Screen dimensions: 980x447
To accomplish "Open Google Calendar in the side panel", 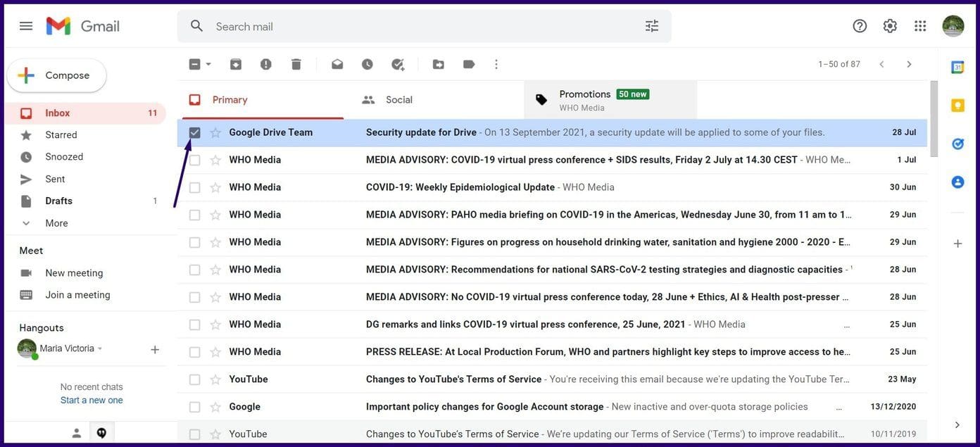I will [x=957, y=67].
